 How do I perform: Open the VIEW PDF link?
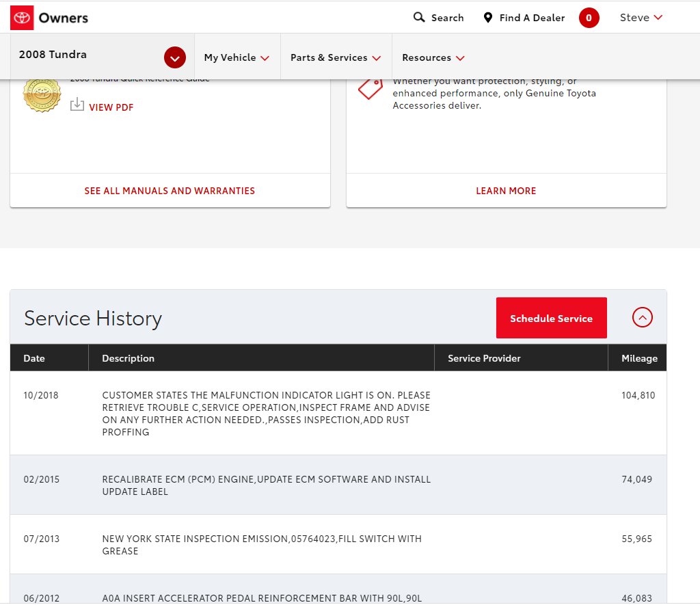[x=111, y=107]
